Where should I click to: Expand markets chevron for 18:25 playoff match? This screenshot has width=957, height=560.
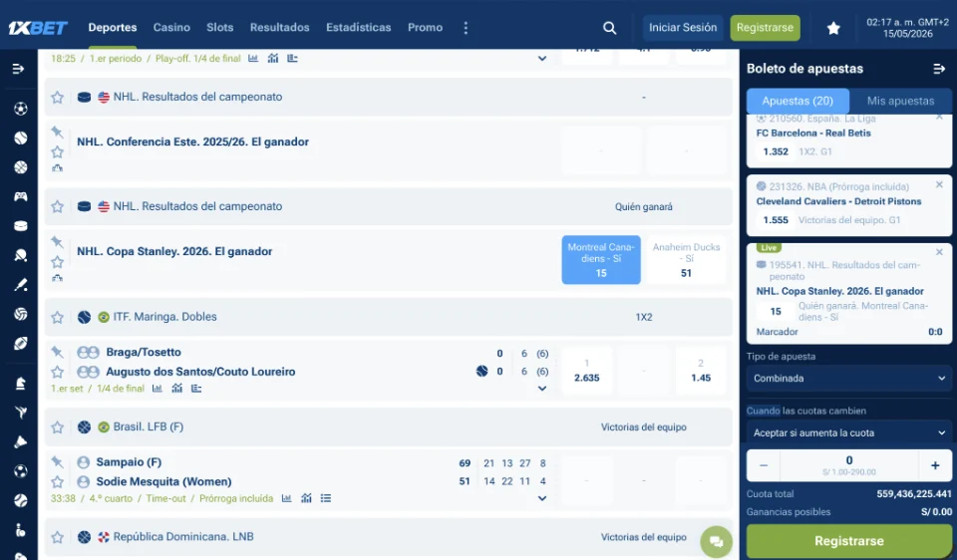click(x=542, y=59)
